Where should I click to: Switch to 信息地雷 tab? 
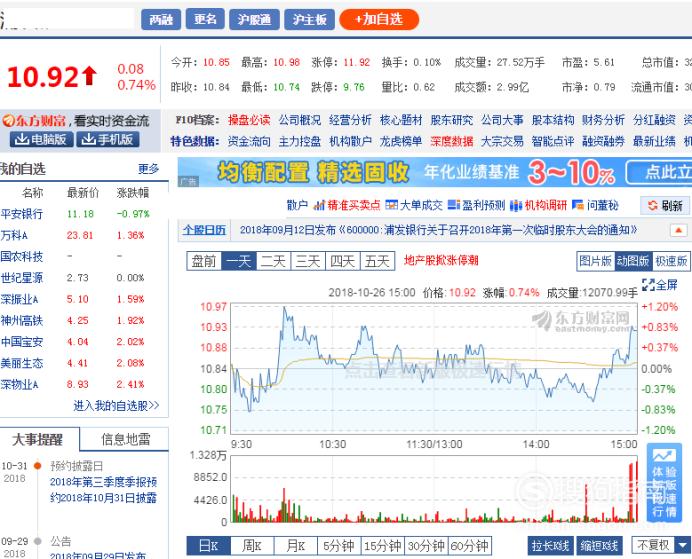click(125, 439)
